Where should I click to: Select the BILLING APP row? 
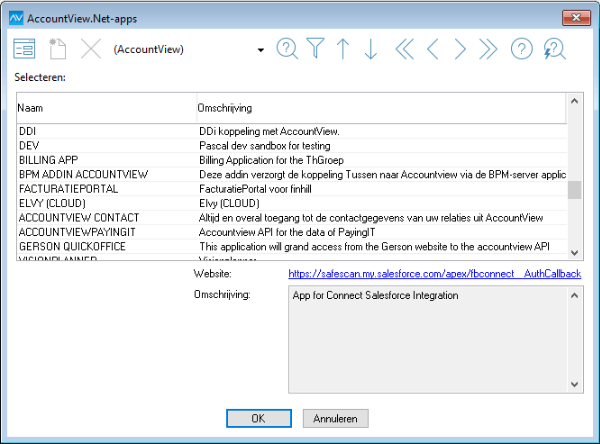tap(292, 160)
